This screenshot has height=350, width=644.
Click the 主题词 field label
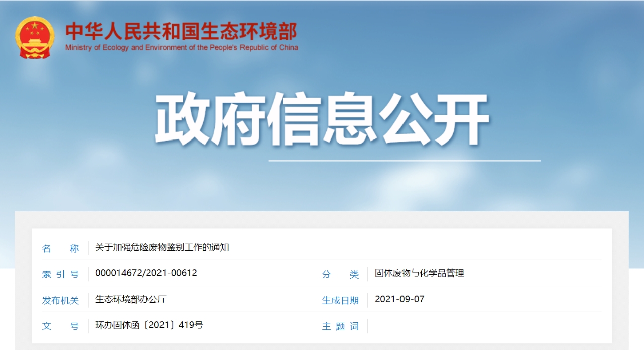tap(341, 326)
